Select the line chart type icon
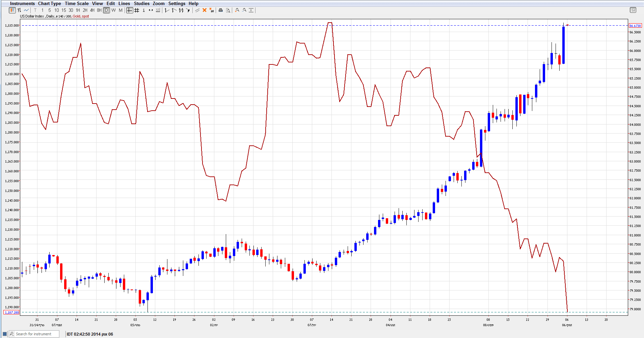 coord(26,10)
